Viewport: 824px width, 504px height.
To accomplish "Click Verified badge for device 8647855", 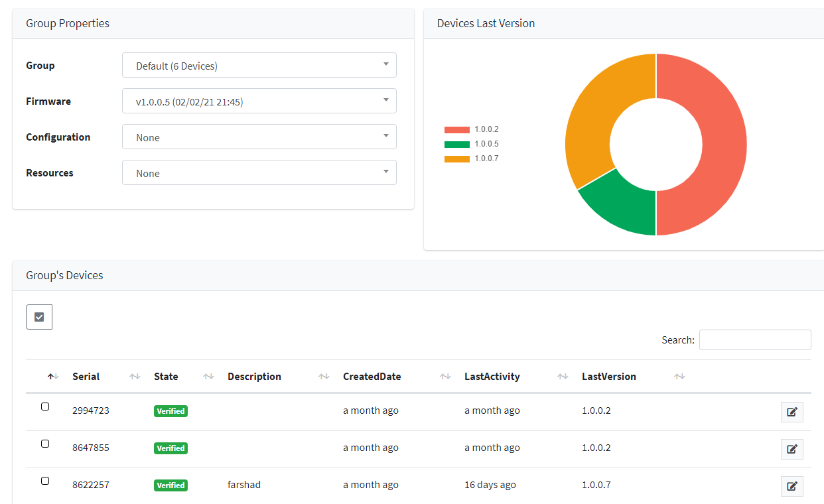I will click(x=171, y=448).
